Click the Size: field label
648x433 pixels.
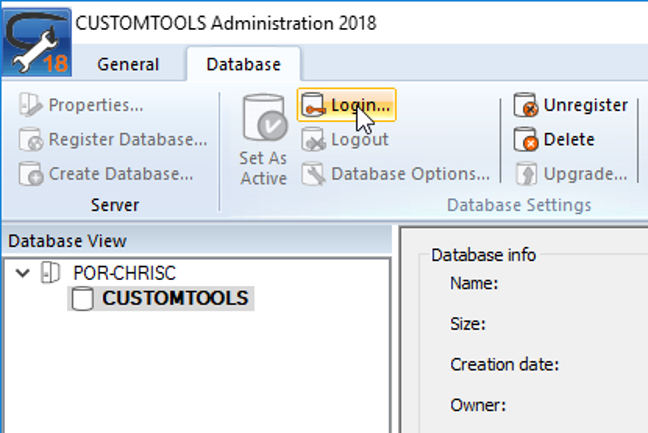(468, 324)
